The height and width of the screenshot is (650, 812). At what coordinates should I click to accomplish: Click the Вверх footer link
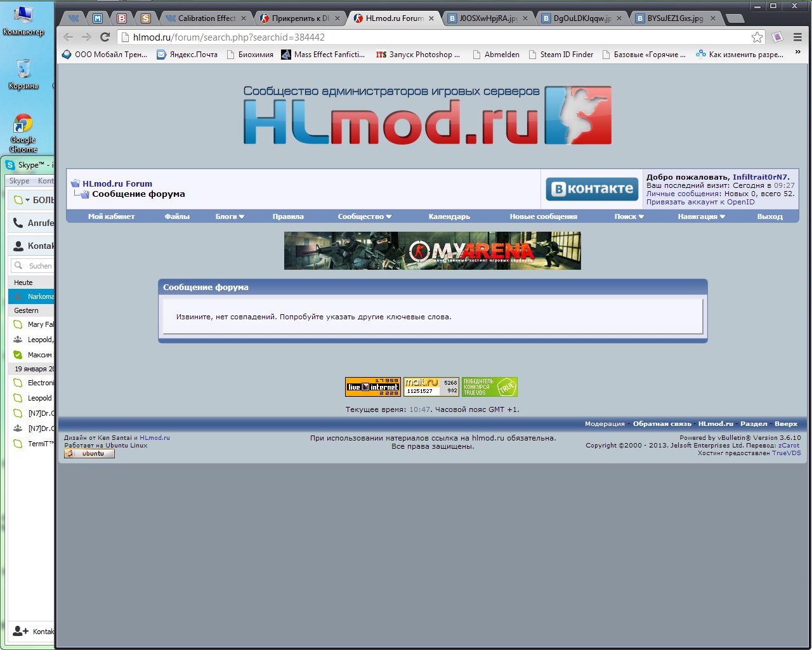[x=786, y=423]
